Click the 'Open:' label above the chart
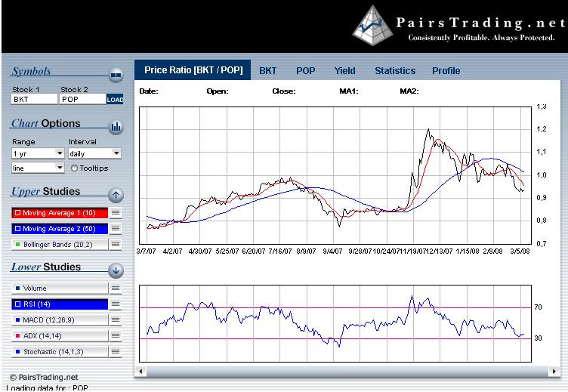The height and width of the screenshot is (392, 568). pyautogui.click(x=218, y=91)
